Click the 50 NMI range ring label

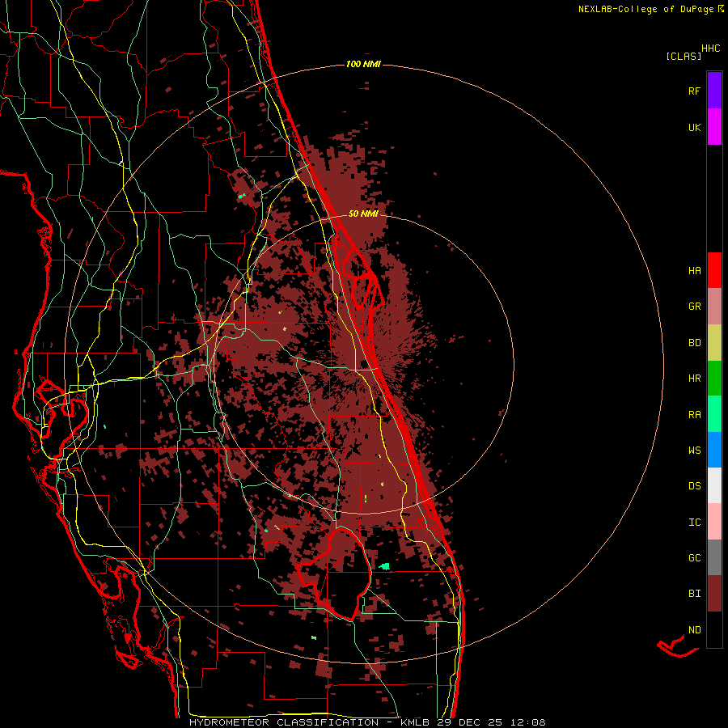point(363,214)
